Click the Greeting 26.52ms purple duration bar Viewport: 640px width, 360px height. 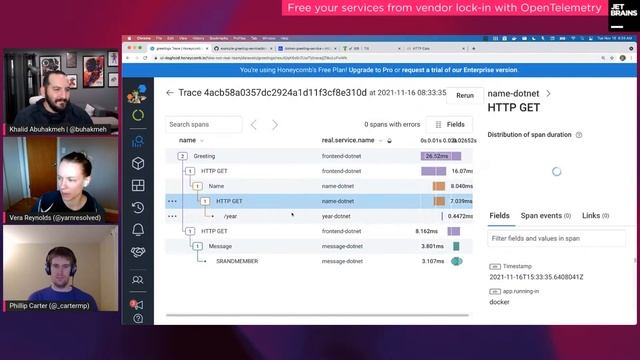[x=441, y=156]
